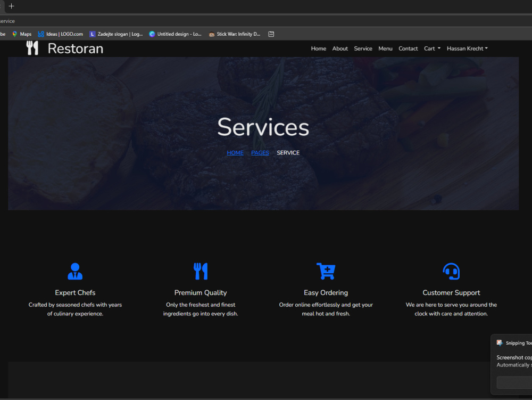Go to the Home nav item
Viewport: 532px width, 400px height.
[x=318, y=48]
